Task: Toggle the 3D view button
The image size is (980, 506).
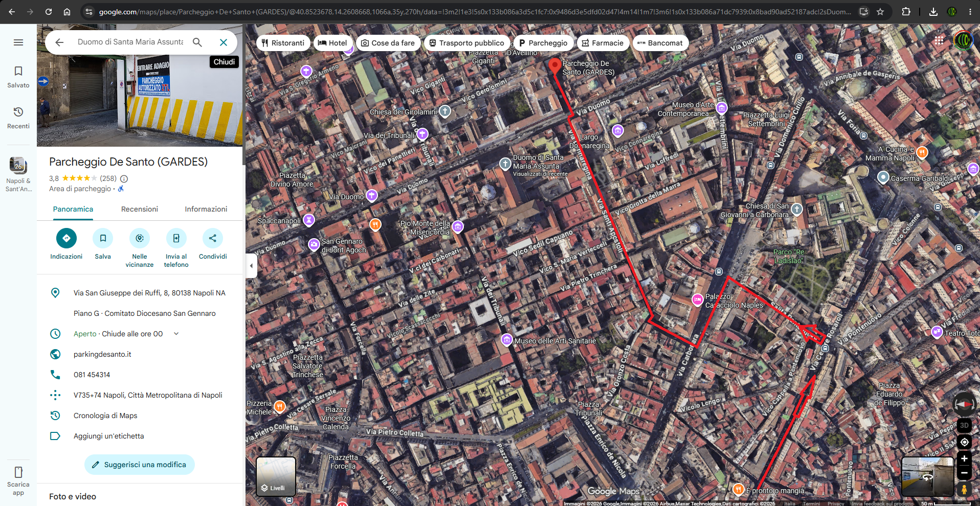Action: (964, 425)
